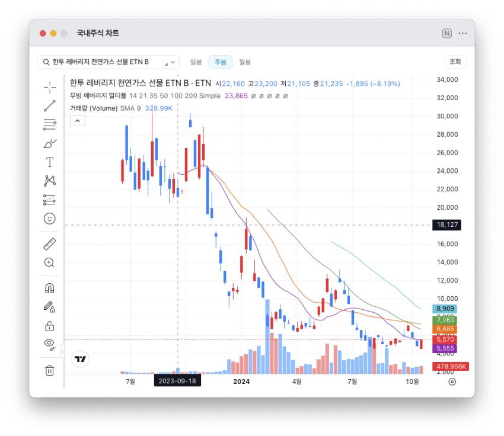Activate the zoom in tool

click(x=49, y=262)
